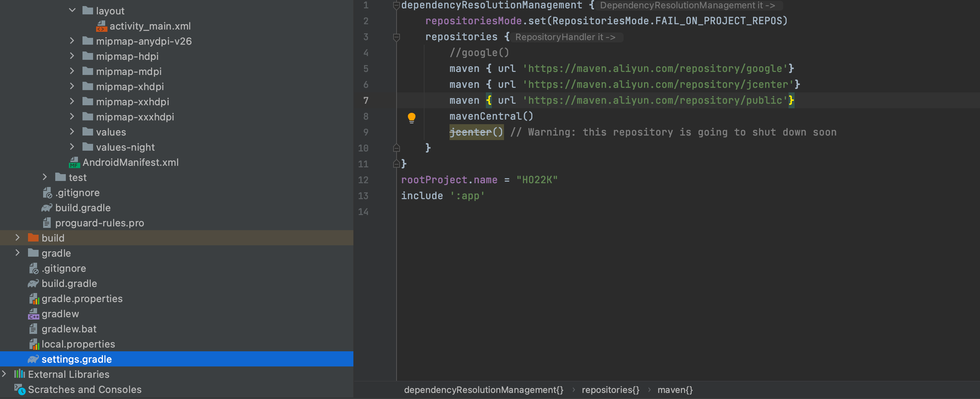Viewport: 980px width, 399px height.
Task: Click the mipmap-hdpi folder icon
Action: point(88,56)
